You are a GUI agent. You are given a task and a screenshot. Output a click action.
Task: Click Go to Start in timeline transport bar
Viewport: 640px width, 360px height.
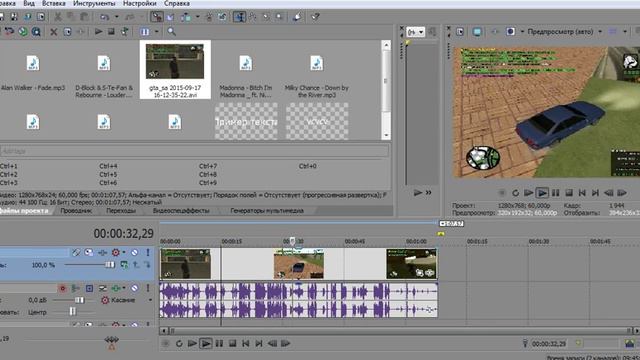(x=246, y=344)
